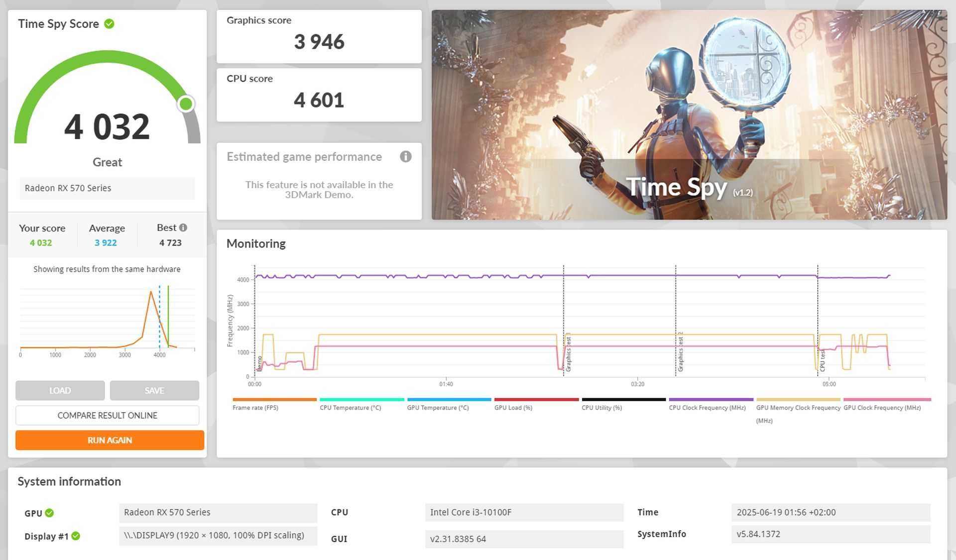Screen dimensions: 956x560
Task: Click the LOAD button
Action: [60, 391]
